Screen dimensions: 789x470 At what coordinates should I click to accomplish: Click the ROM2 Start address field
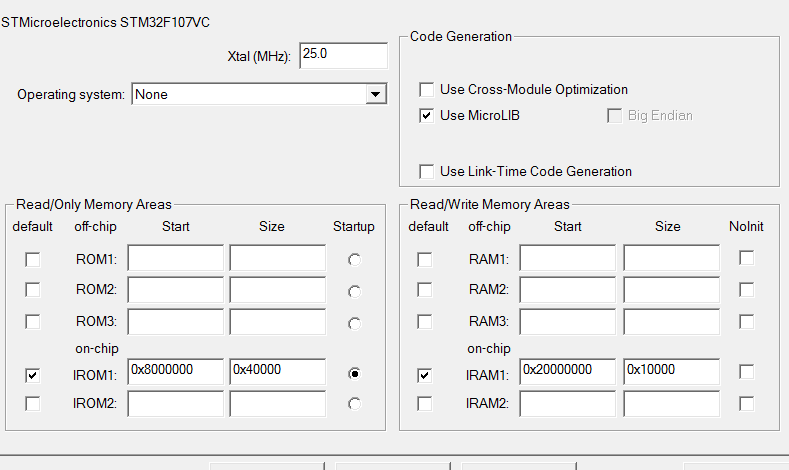click(x=176, y=289)
